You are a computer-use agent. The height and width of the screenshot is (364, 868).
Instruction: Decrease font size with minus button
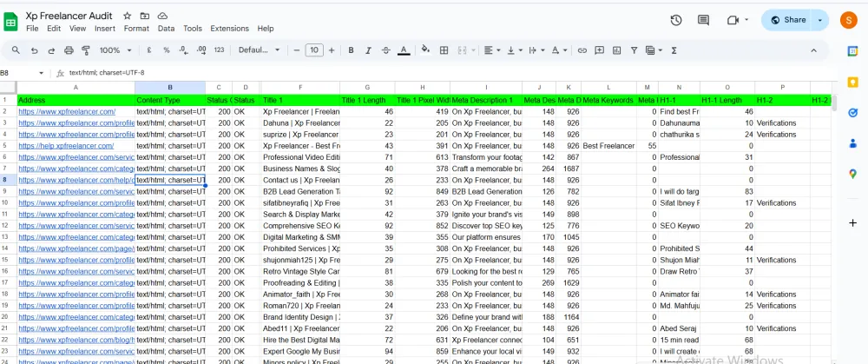[x=297, y=50]
